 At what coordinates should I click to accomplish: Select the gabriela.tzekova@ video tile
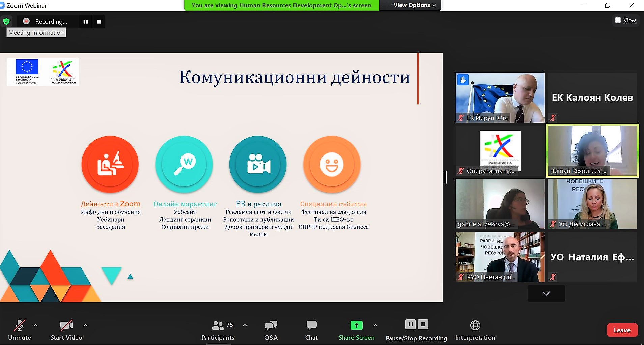500,204
